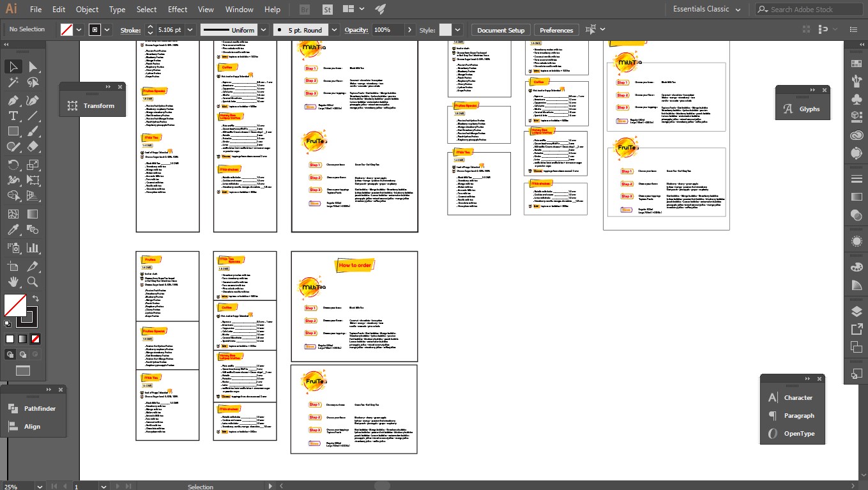Click the Document Setup button

501,30
